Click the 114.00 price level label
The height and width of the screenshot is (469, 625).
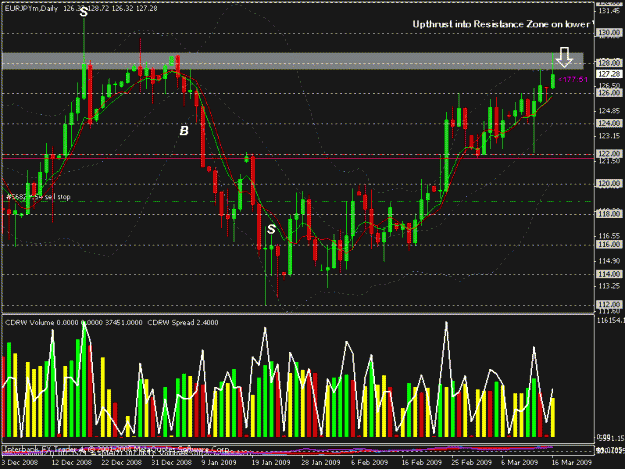tap(609, 274)
